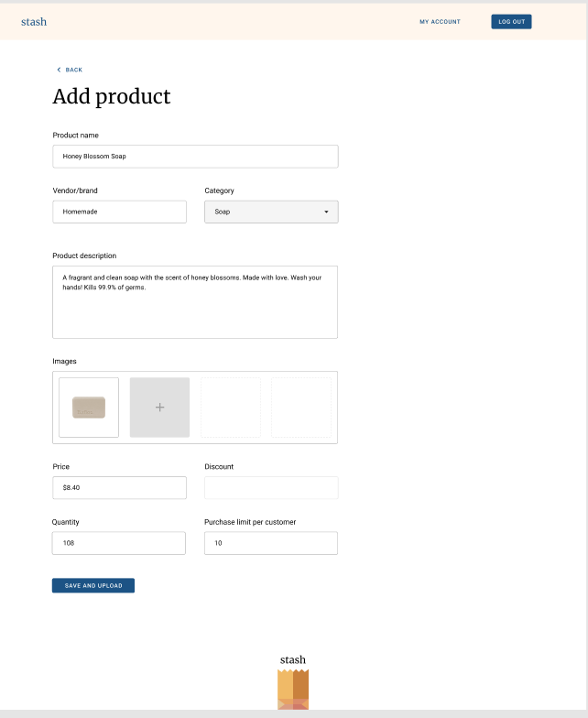Click the Category dropdown arrow
The width and height of the screenshot is (588, 718).
tap(326, 212)
